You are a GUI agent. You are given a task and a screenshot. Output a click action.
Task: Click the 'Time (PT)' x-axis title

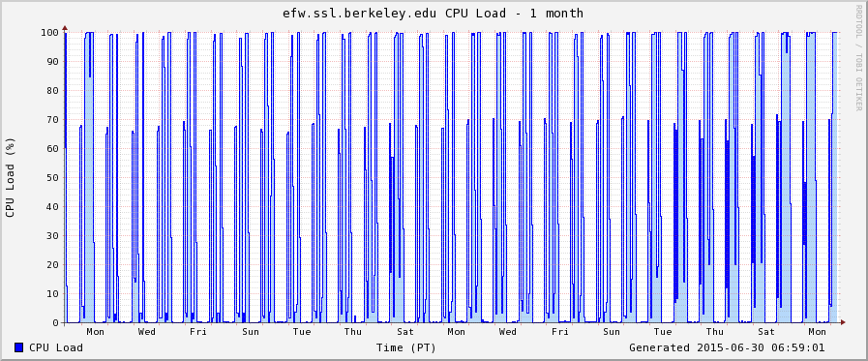[x=405, y=347]
